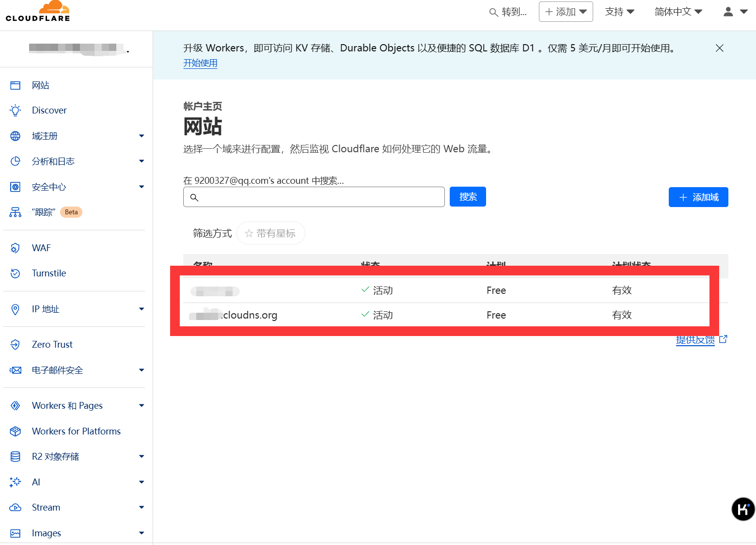The height and width of the screenshot is (545, 756).
Task: Click the 跟踪 network icon
Action: tap(16, 212)
